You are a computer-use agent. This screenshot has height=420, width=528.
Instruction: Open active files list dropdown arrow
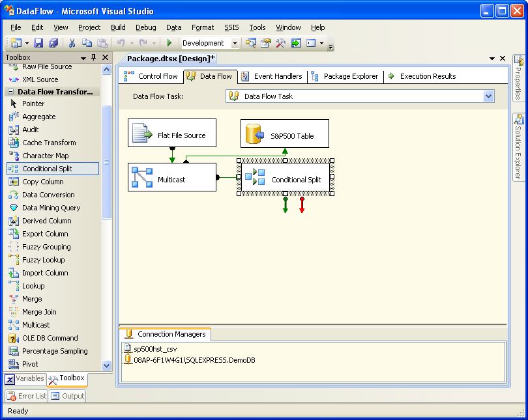tap(492, 59)
